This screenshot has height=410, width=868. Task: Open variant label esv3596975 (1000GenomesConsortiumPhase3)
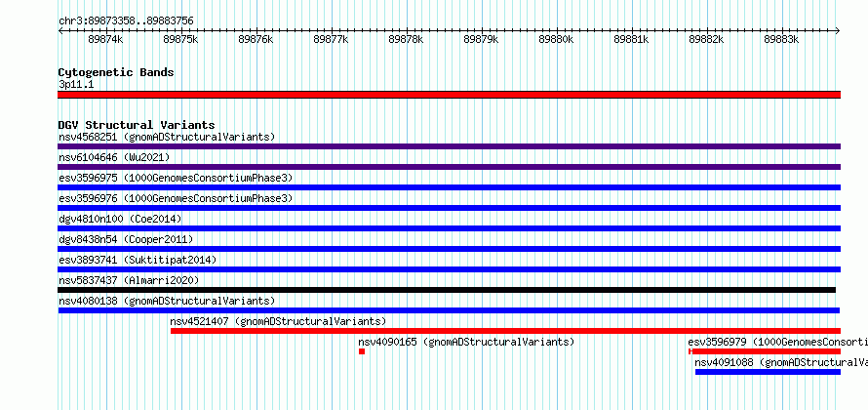pyautogui.click(x=176, y=178)
